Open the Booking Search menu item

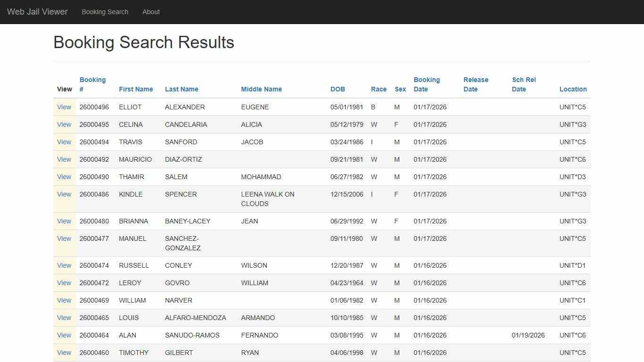pyautogui.click(x=105, y=12)
